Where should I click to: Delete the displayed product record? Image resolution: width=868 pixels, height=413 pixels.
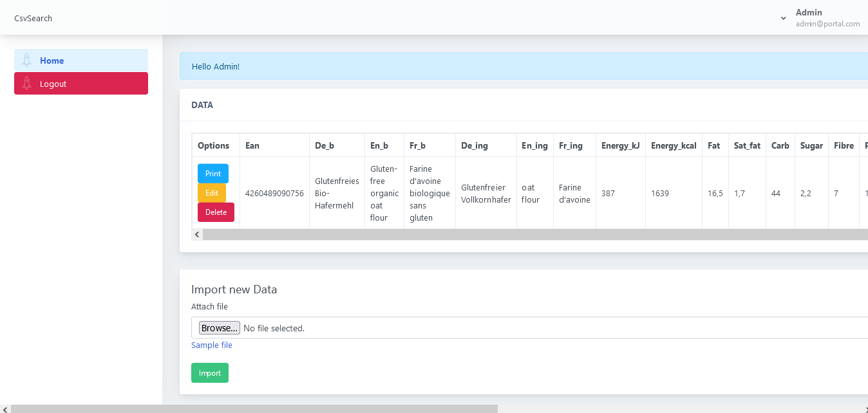pos(216,212)
